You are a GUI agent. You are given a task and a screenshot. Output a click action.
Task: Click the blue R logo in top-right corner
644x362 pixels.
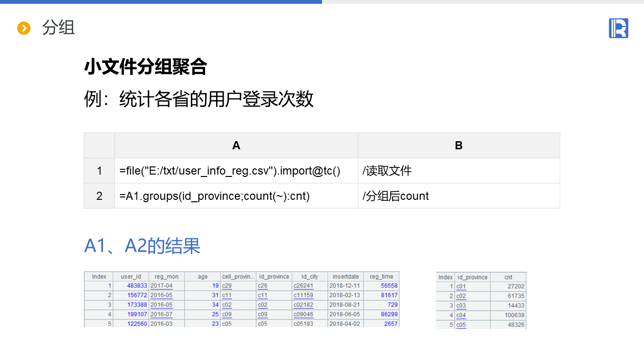(x=618, y=28)
